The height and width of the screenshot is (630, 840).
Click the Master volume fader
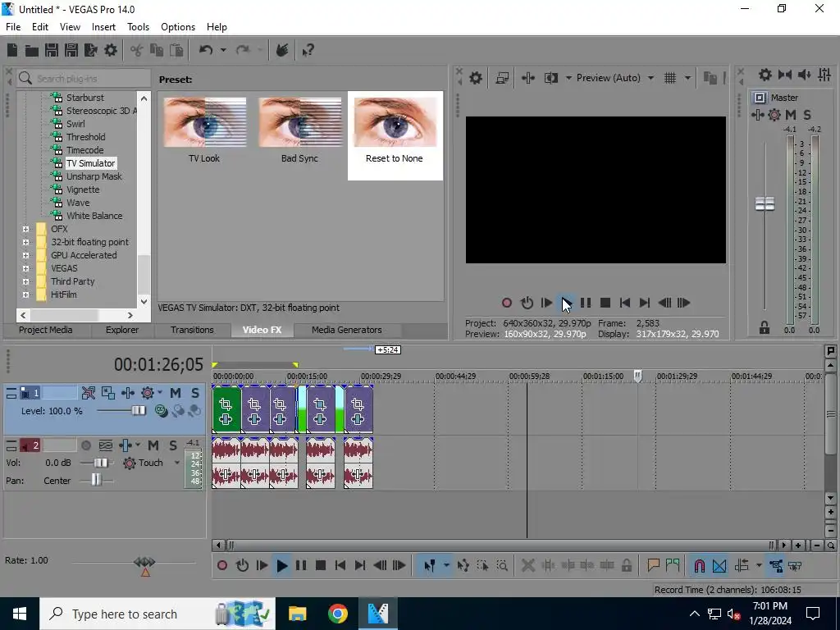[765, 203]
